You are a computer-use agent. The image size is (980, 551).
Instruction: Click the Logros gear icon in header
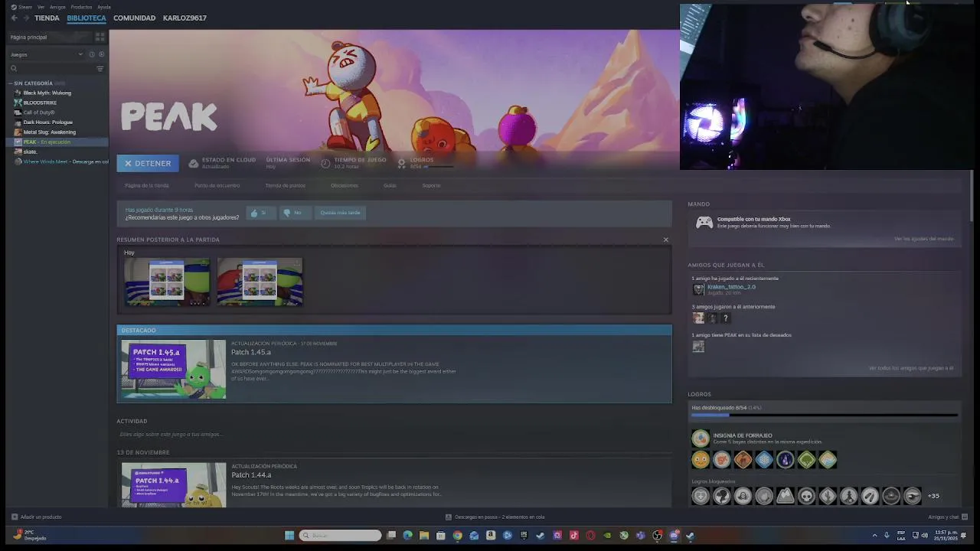point(401,163)
